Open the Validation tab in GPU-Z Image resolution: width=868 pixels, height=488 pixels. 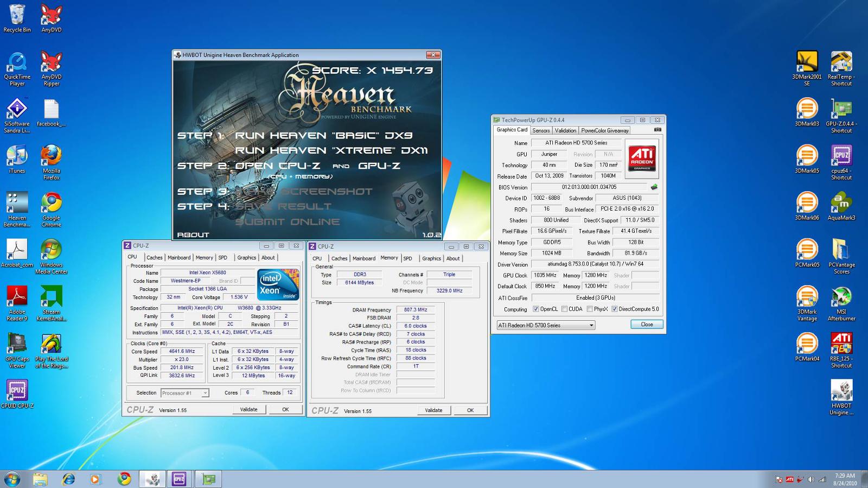click(565, 130)
